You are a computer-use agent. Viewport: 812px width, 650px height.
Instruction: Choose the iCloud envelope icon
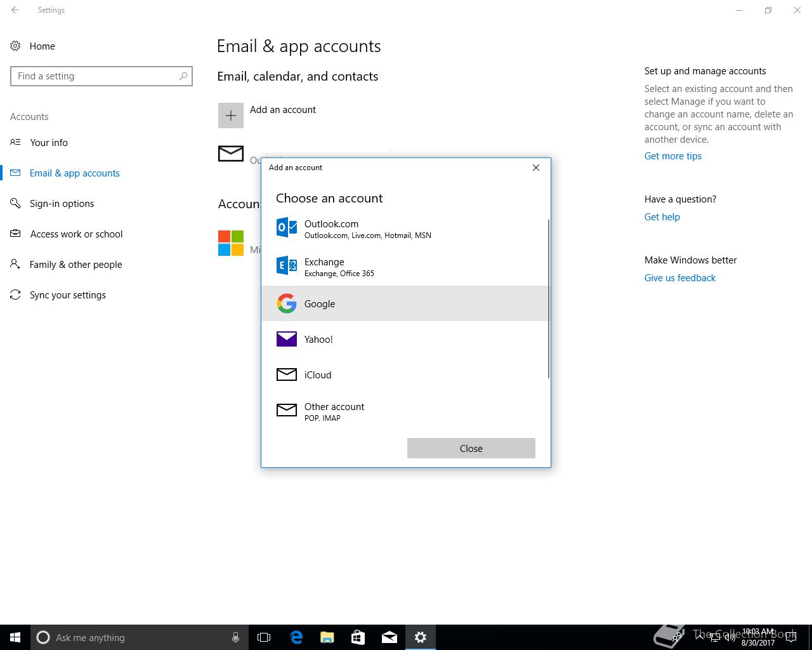[x=287, y=375]
